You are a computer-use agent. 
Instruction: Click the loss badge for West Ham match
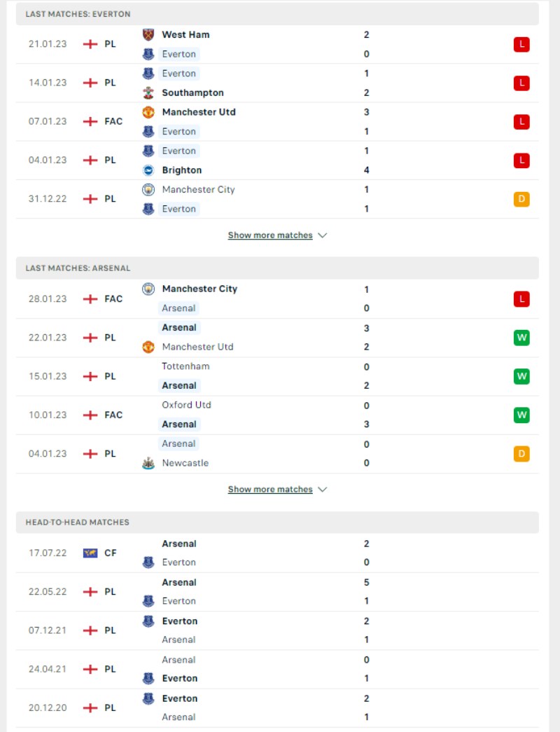(521, 44)
